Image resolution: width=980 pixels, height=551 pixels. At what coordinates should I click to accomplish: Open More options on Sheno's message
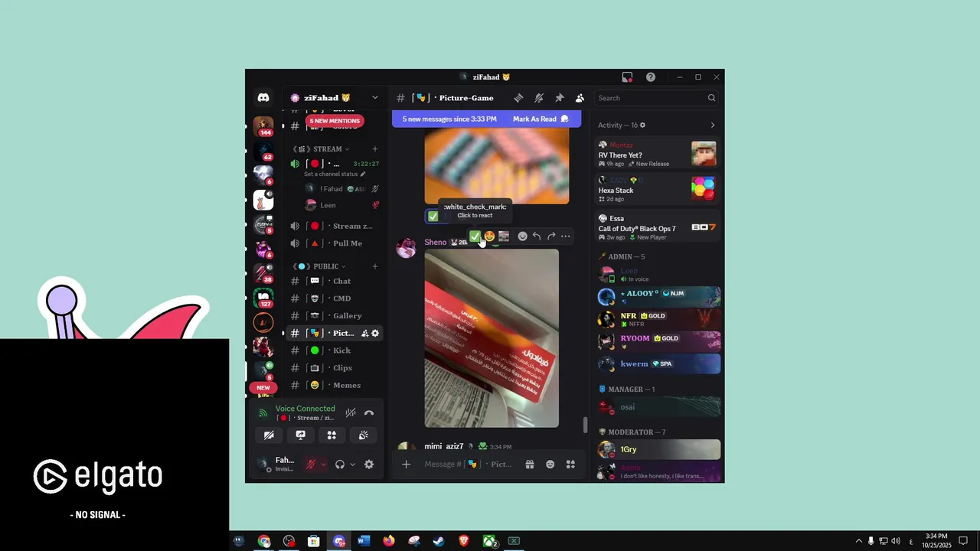click(566, 236)
